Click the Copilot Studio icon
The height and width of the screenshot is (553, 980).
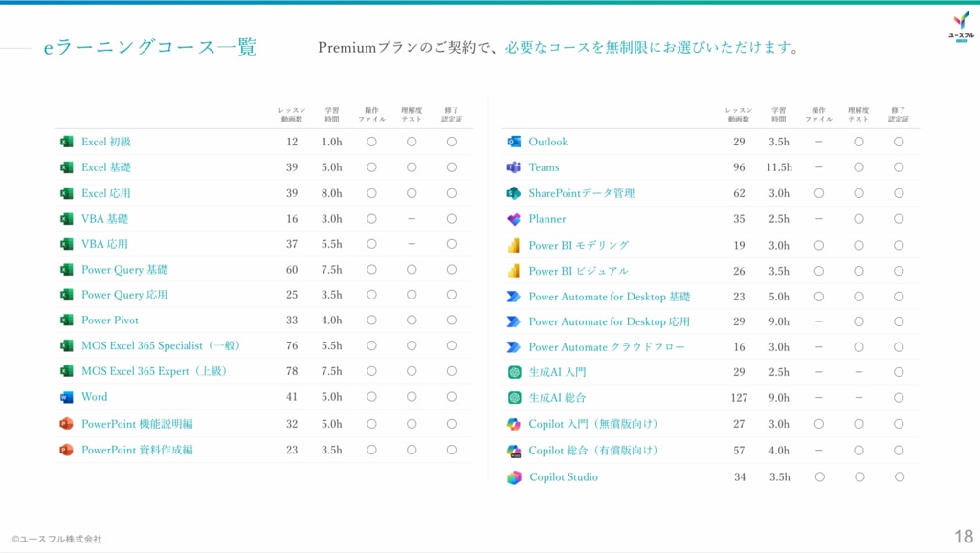coord(514,477)
